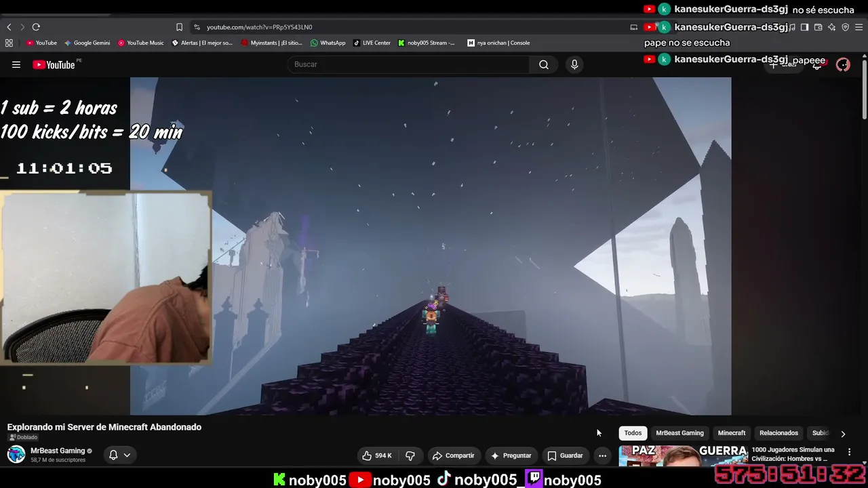
Task: Open the browser shield protection icon
Action: tap(845, 27)
